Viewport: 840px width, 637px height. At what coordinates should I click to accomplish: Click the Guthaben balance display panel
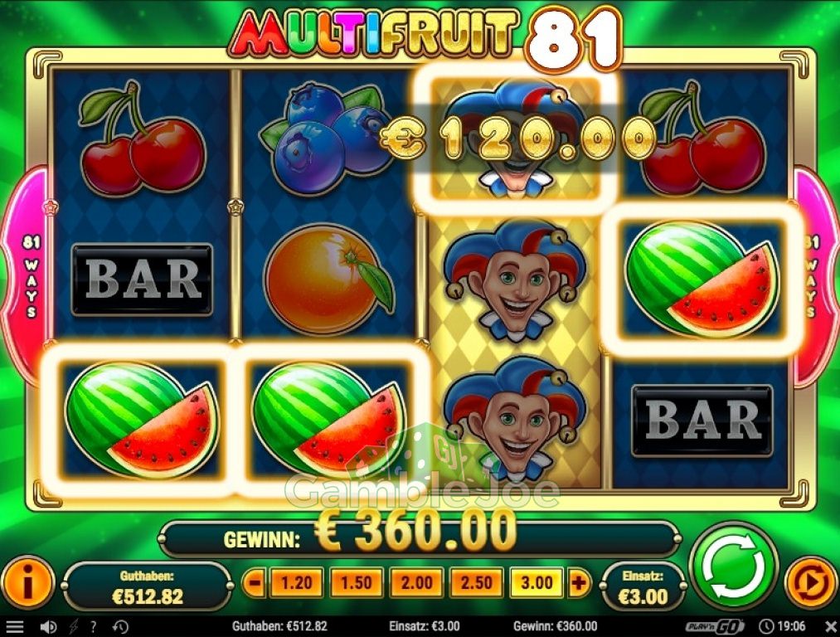[x=148, y=586]
